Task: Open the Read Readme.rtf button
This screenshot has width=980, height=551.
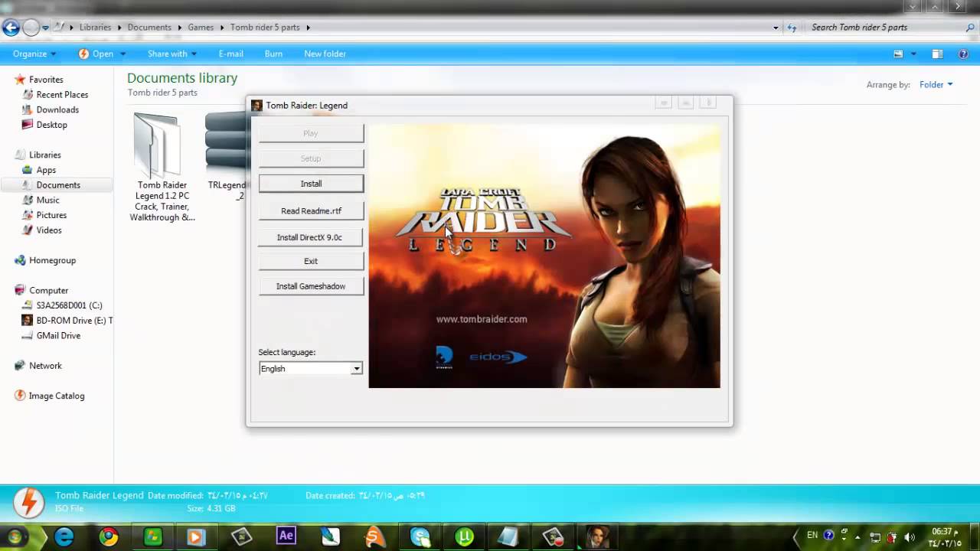Action: (x=311, y=210)
